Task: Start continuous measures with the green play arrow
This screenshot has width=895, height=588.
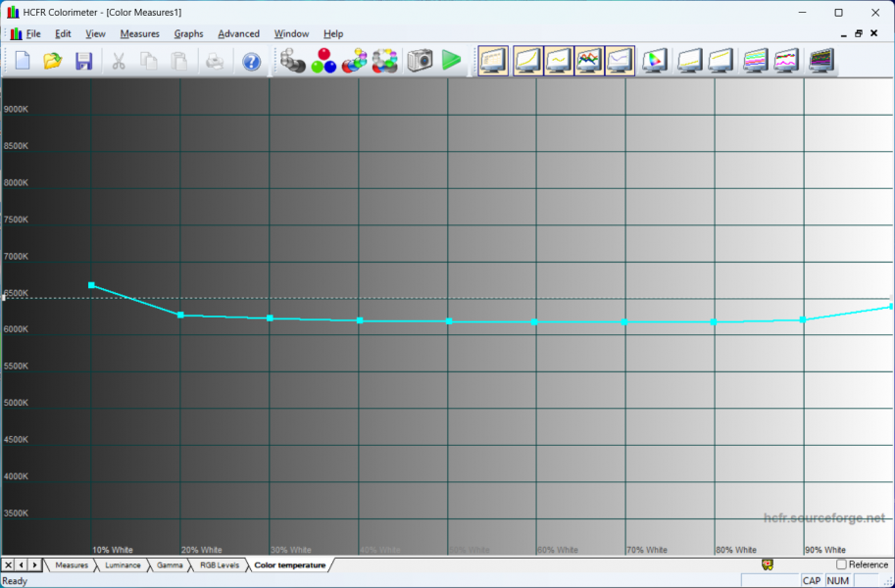Action: tap(451, 61)
